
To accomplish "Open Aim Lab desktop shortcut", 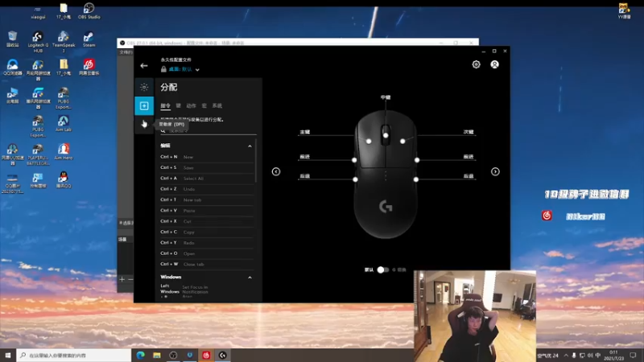I will pyautogui.click(x=64, y=124).
